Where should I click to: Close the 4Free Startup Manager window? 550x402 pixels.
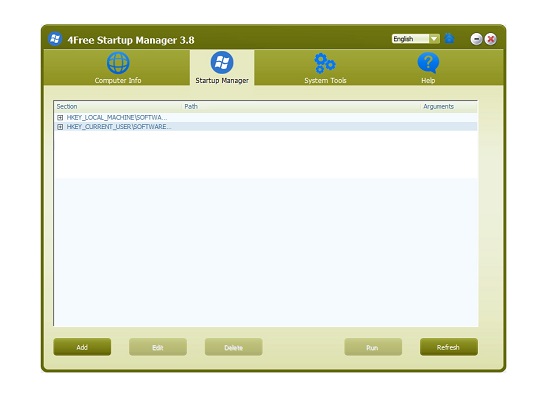(490, 39)
